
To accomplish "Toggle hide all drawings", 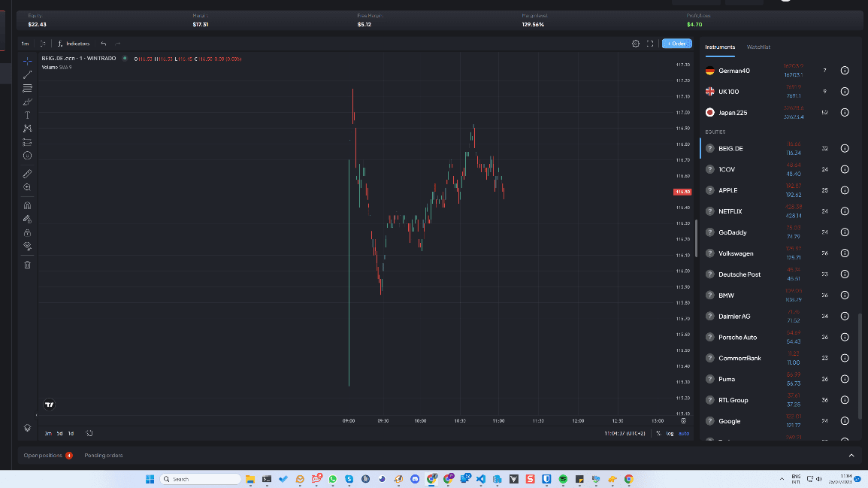I will click(x=27, y=246).
